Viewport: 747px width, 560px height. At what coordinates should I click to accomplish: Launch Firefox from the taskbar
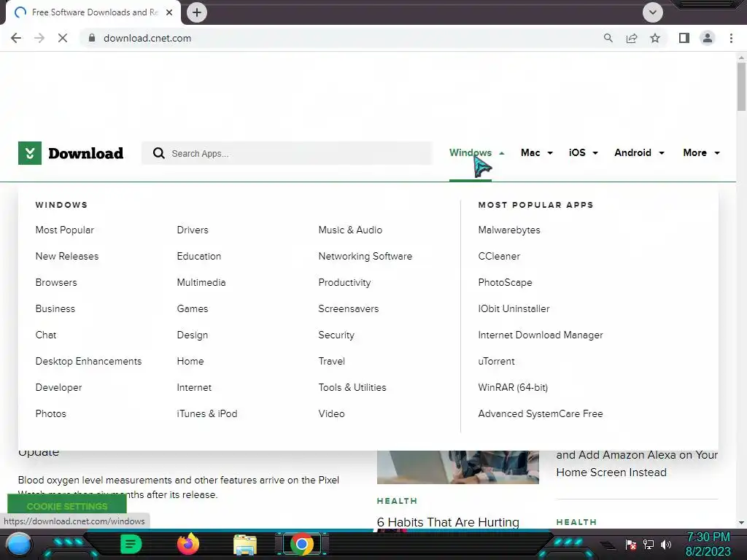click(187, 544)
